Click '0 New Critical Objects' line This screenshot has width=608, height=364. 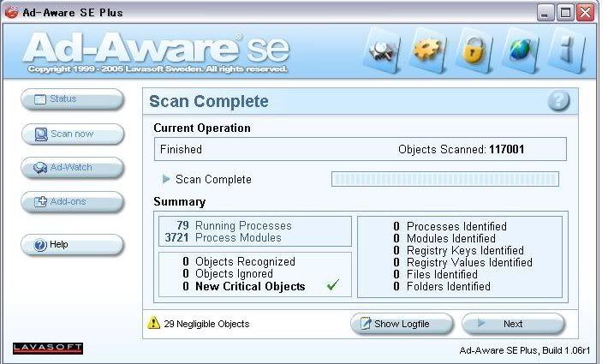click(243, 286)
